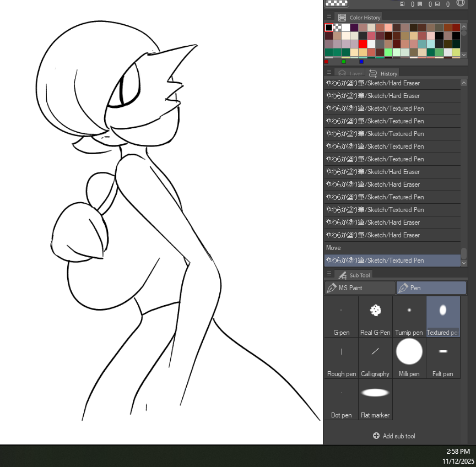Viewport: 476px width, 467px height.
Task: Open the Sub Tool panel hamburger menu
Action: 329,274
